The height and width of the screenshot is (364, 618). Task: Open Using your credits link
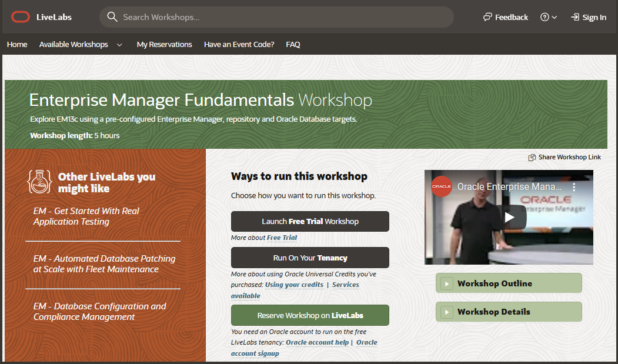295,285
